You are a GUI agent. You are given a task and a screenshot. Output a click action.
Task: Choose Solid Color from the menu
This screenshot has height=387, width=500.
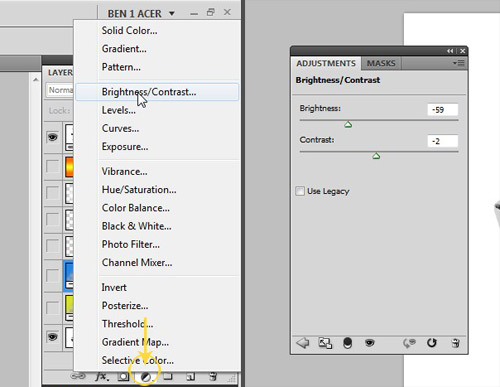pos(130,31)
